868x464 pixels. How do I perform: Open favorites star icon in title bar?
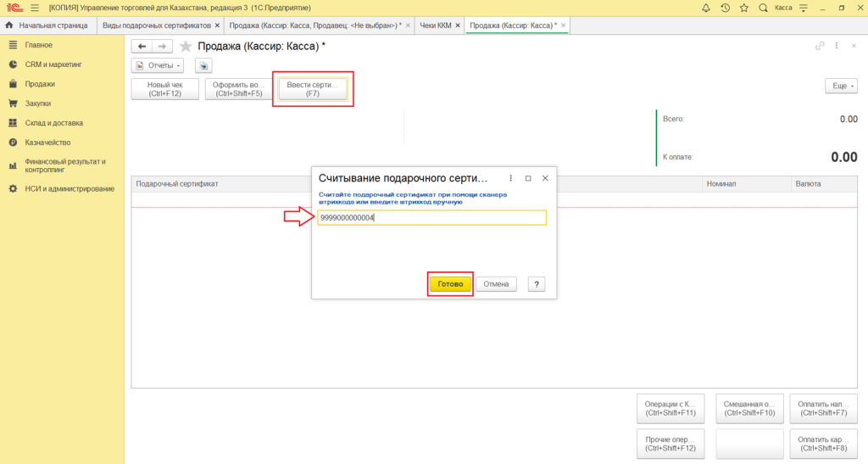click(x=744, y=8)
